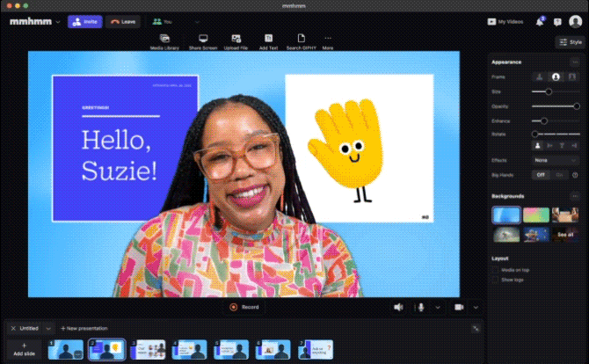Expand microphone options arrow
589x364 pixels.
(438, 308)
